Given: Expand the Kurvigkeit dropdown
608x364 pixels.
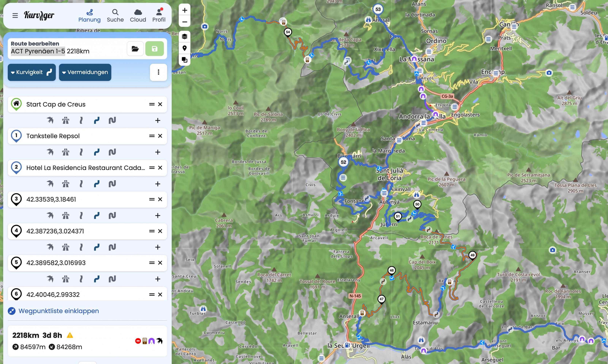Looking at the screenshot, I should pyautogui.click(x=32, y=72).
